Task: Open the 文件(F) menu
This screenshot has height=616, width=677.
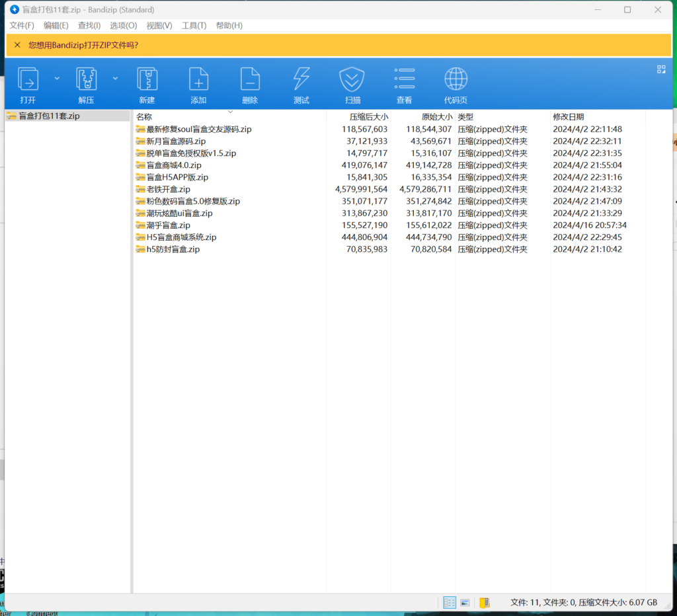Action: click(22, 26)
